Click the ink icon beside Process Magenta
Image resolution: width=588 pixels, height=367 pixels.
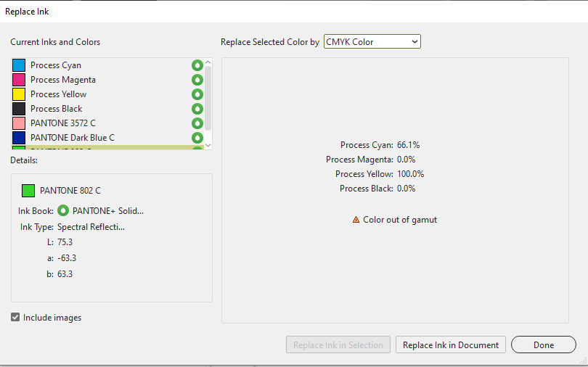[197, 80]
